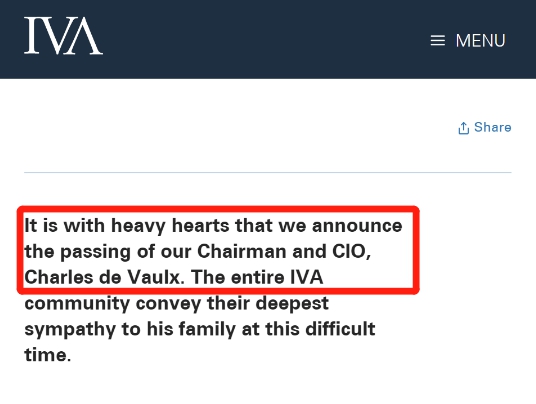Click the line 'community convey their deepest'
Viewport: 536px width, 404px height.
(x=176, y=304)
